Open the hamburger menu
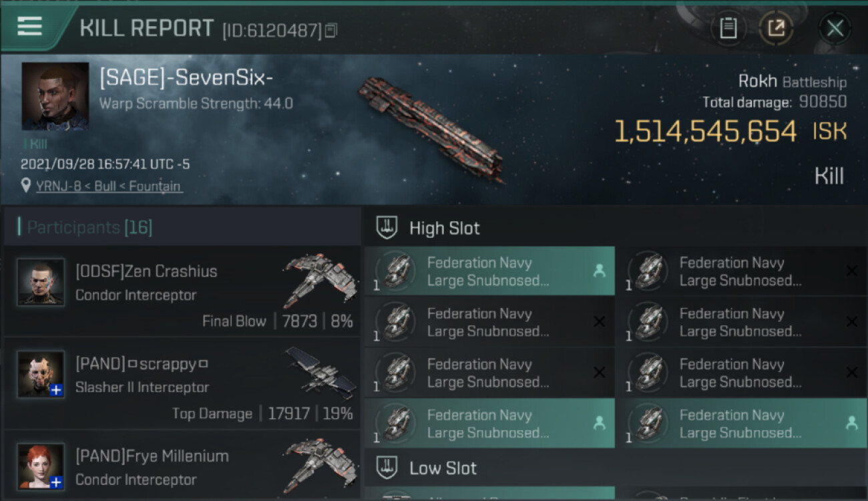Viewport: 868px width, 501px height. pyautogui.click(x=29, y=27)
